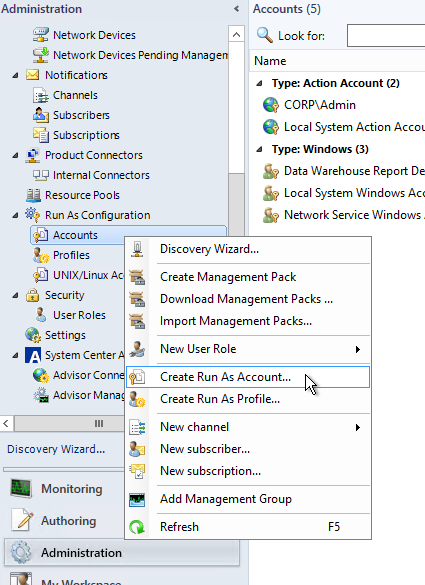Click the Product Connectors icon

(32, 155)
